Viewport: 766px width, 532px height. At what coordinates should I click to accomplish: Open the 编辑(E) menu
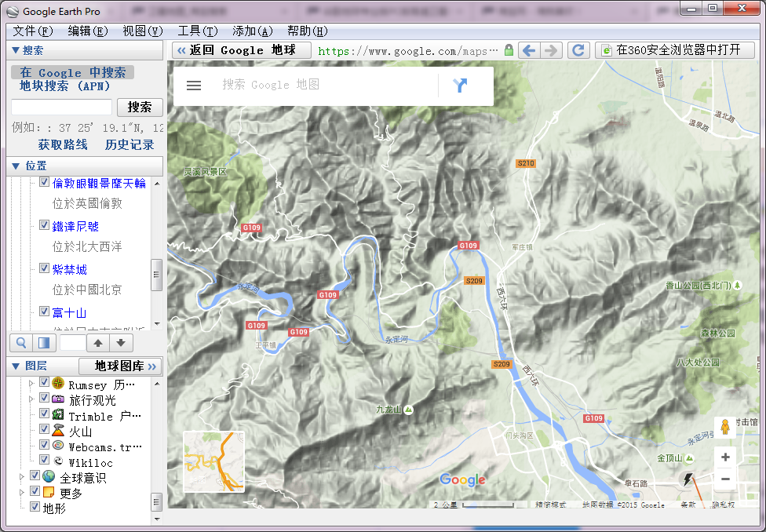tap(87, 31)
